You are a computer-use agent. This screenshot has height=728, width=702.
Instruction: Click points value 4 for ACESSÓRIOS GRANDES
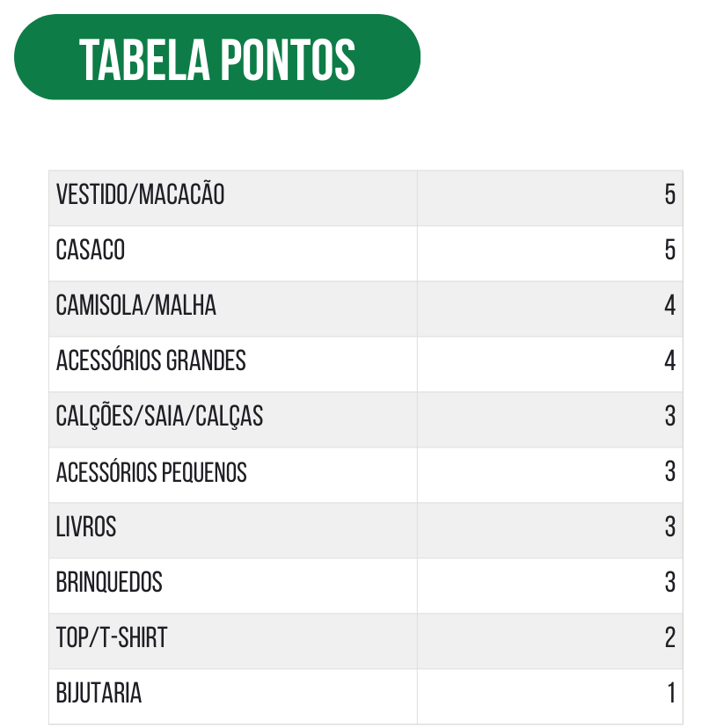click(669, 360)
